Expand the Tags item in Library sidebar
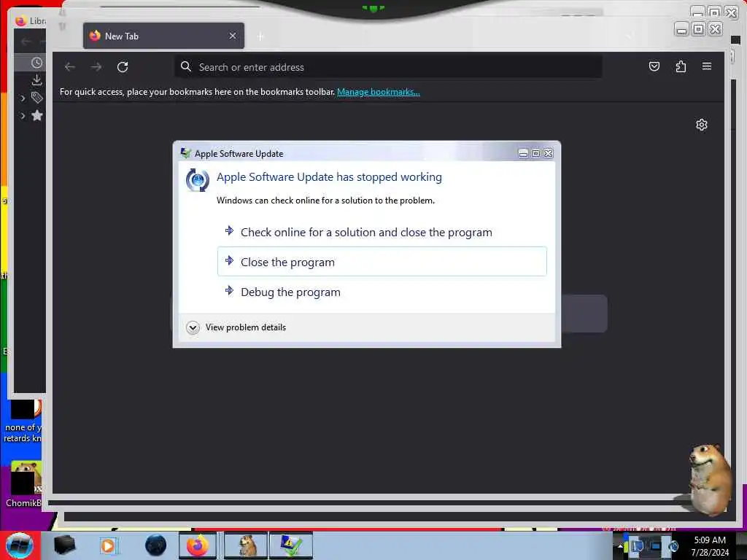 (23, 98)
